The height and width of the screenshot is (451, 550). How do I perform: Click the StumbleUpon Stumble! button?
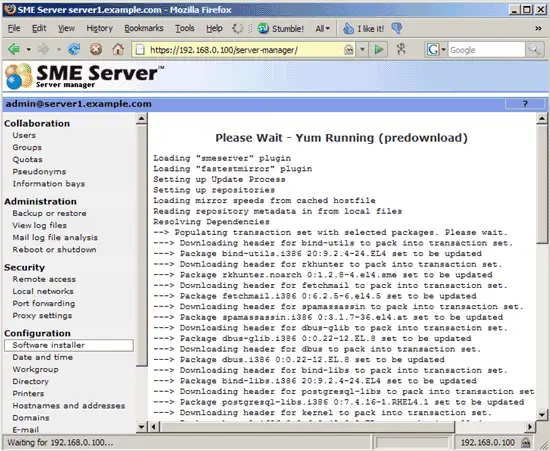click(x=281, y=28)
